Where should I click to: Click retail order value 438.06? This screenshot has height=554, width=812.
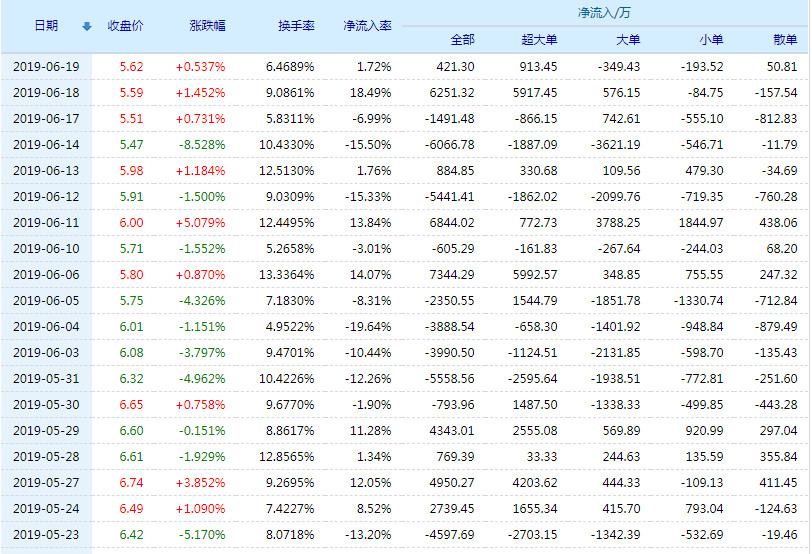[778, 223]
